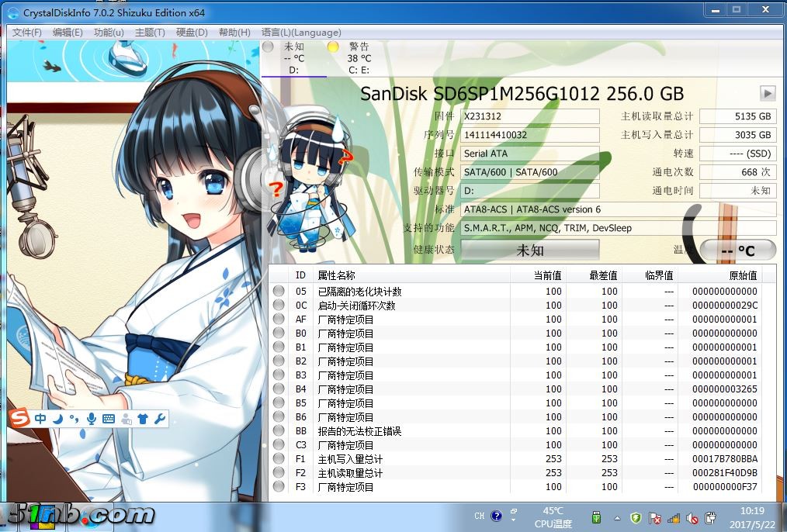Click the 未知 health status button
Image resolution: width=787 pixels, height=532 pixels.
tap(530, 250)
